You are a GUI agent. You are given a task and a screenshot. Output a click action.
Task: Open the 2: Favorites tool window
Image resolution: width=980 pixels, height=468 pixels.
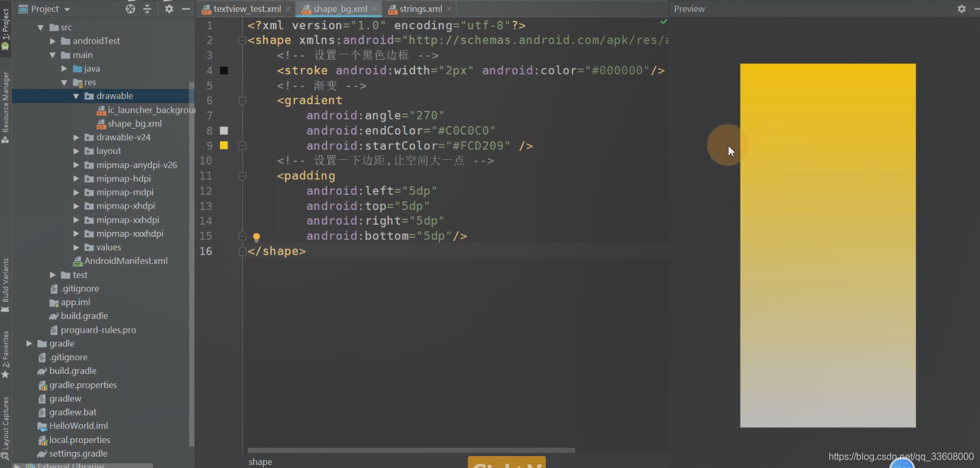(5, 355)
